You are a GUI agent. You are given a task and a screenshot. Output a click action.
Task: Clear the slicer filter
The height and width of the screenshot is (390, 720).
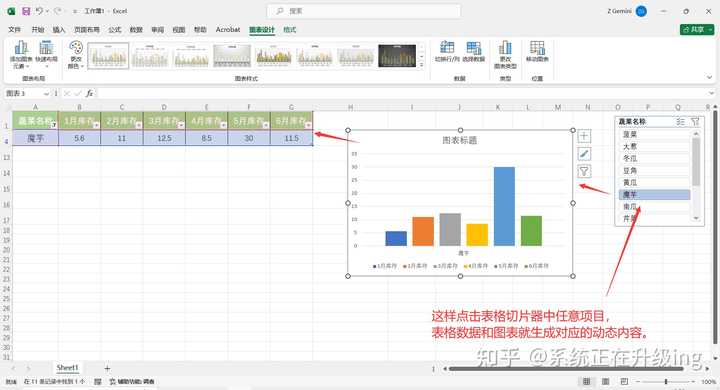(x=695, y=122)
